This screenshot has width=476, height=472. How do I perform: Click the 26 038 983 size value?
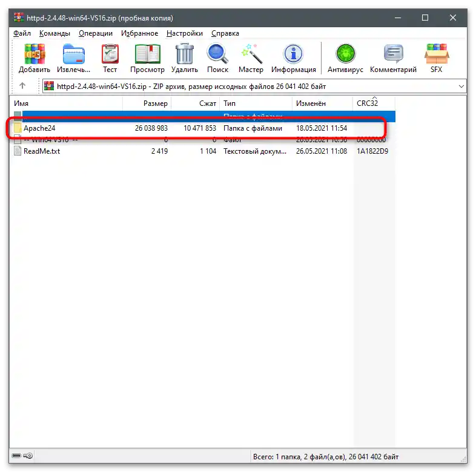[x=151, y=128]
